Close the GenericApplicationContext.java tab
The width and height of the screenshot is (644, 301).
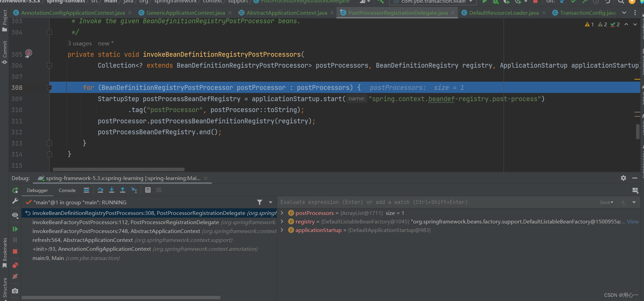coord(230,13)
